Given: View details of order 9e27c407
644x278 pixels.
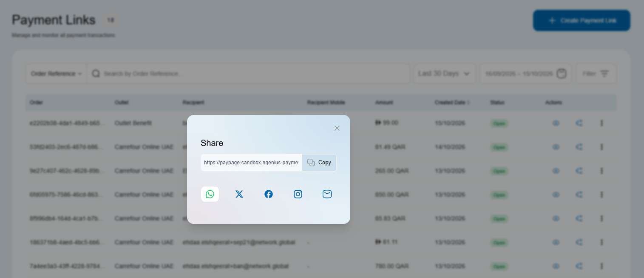Looking at the screenshot, I should 556,171.
